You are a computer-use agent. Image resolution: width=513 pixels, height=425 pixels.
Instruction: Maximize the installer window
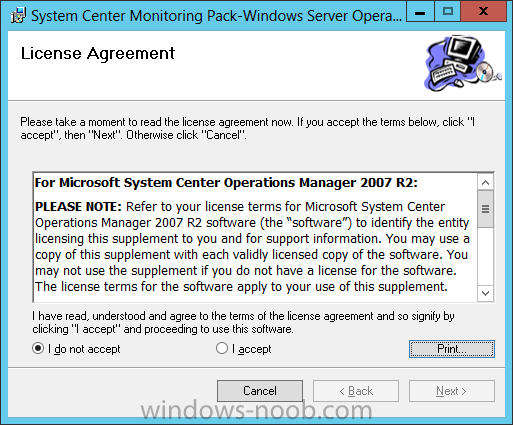coord(448,12)
